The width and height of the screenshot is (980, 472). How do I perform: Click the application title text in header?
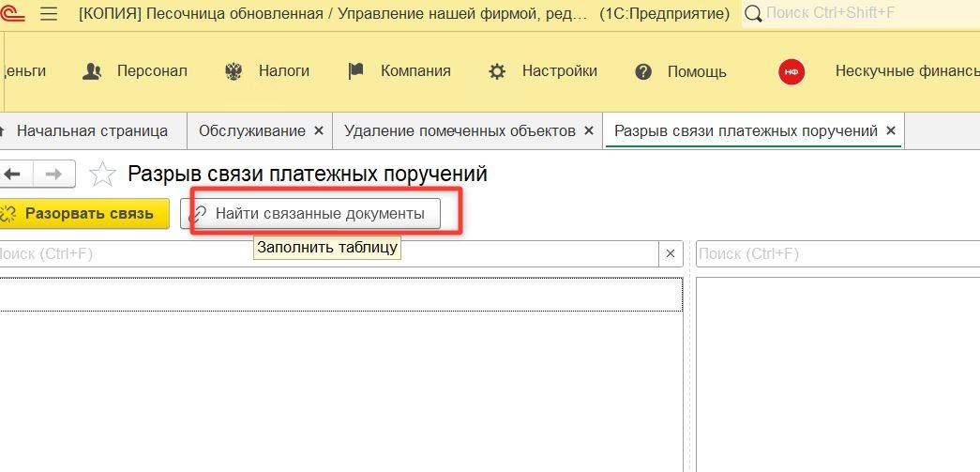point(404,13)
